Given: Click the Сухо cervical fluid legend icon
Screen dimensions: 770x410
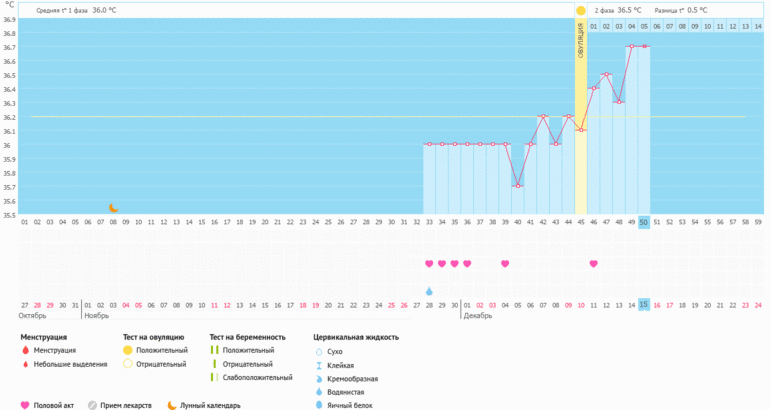Looking at the screenshot, I should pyautogui.click(x=319, y=352).
